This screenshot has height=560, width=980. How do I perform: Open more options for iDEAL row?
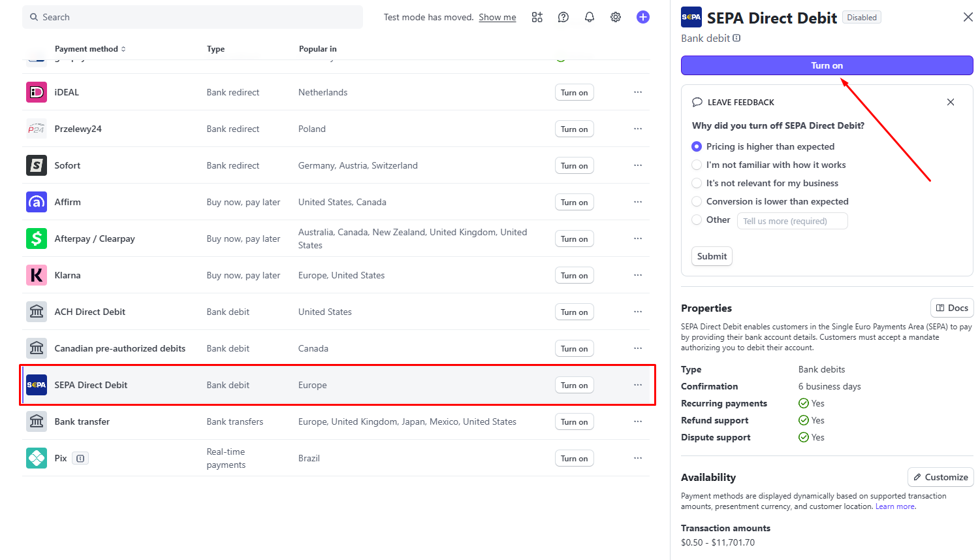tap(638, 92)
